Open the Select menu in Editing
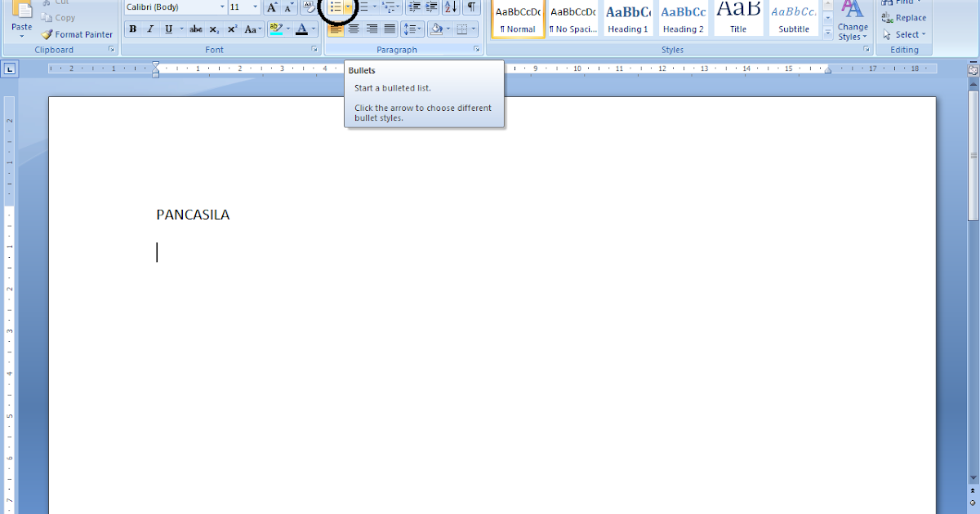The width and height of the screenshot is (980, 514). pyautogui.click(x=904, y=34)
